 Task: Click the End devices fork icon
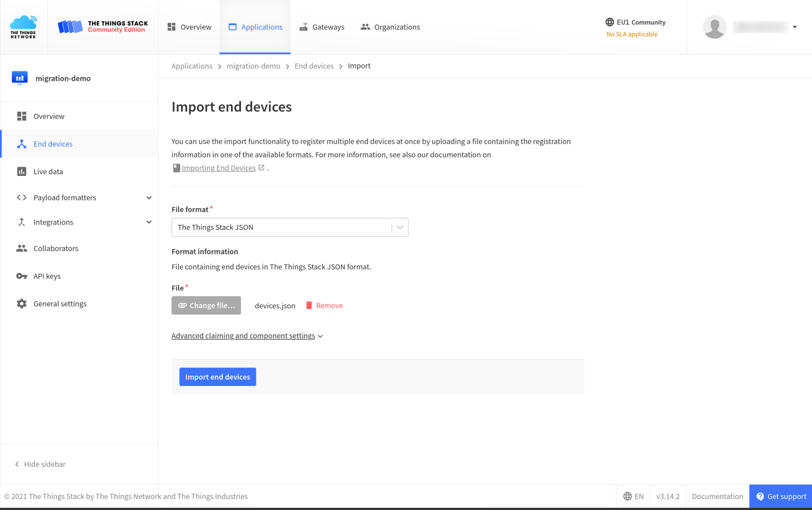click(22, 144)
